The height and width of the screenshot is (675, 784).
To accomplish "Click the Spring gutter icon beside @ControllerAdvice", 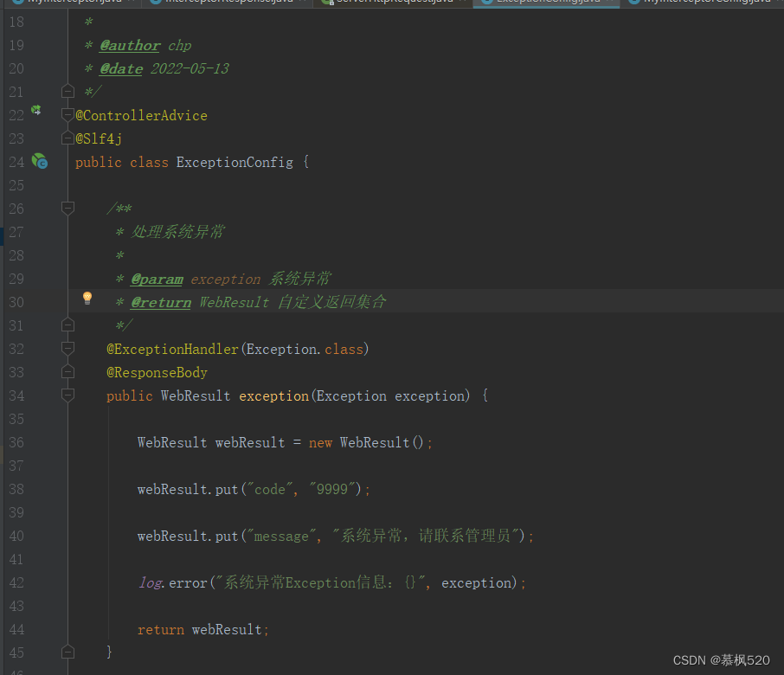I will [36, 110].
